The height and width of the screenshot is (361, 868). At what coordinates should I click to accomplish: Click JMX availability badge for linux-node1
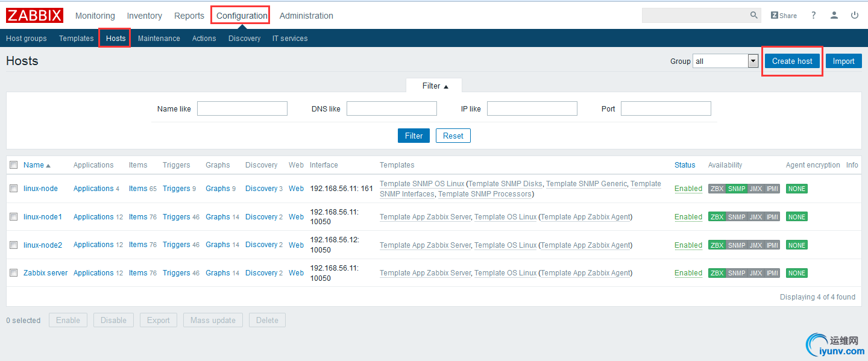tap(755, 217)
